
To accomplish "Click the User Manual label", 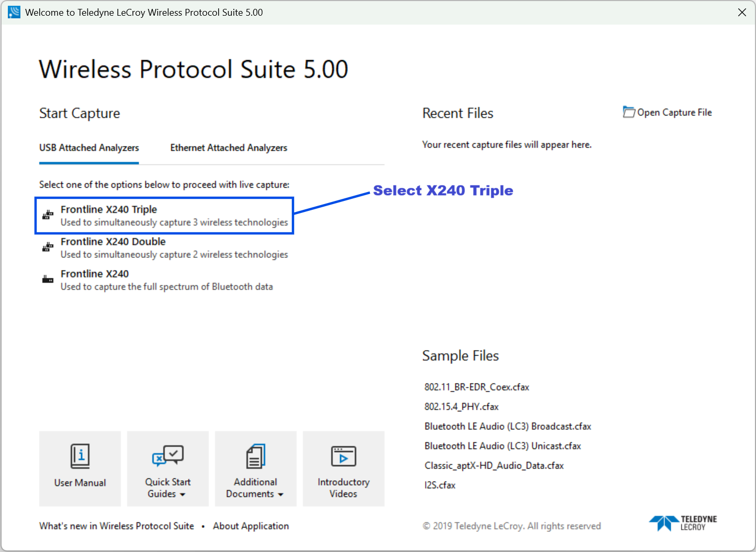I will (x=80, y=483).
